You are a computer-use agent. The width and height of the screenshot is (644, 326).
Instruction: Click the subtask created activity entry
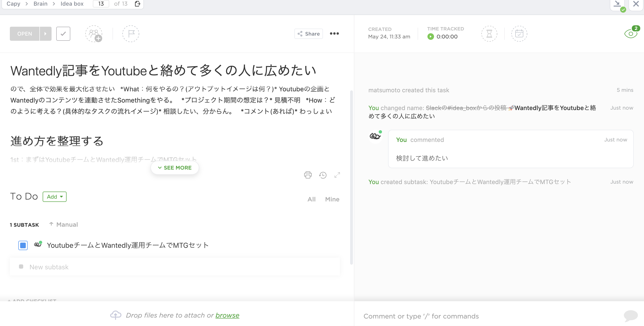[x=469, y=182]
